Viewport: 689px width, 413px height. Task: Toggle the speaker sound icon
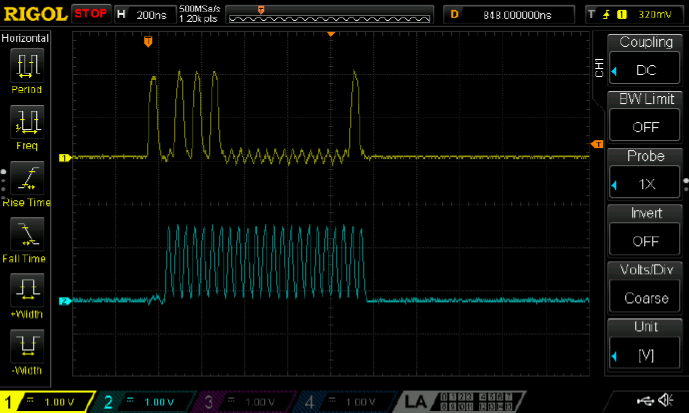click(x=666, y=400)
